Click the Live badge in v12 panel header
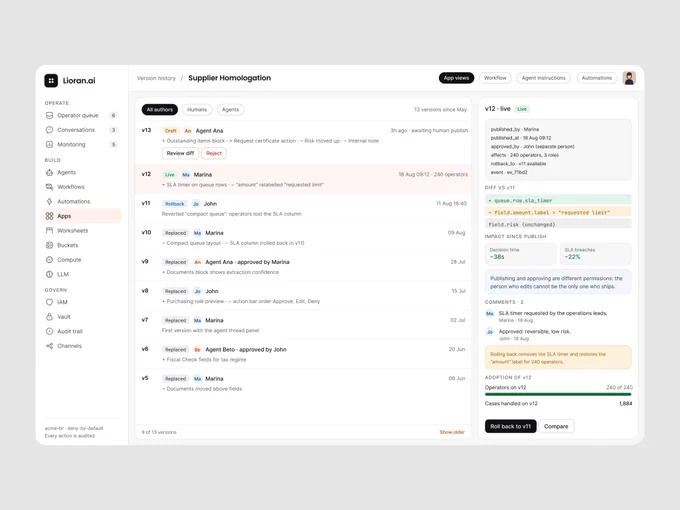The height and width of the screenshot is (510, 680). point(522,109)
